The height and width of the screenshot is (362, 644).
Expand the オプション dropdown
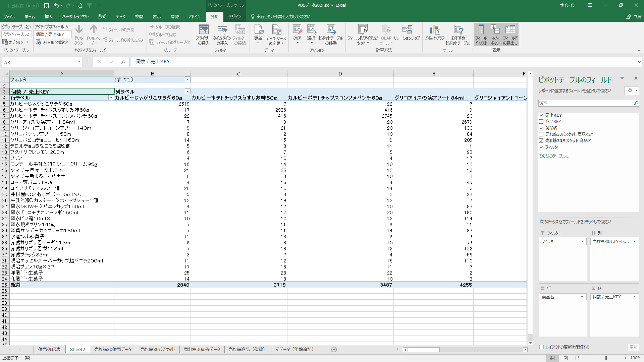(15, 42)
